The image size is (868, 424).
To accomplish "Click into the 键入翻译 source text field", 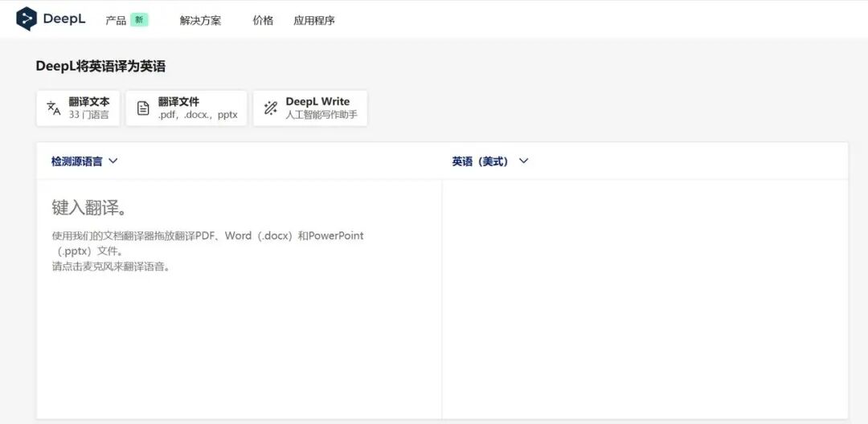I will pos(240,299).
